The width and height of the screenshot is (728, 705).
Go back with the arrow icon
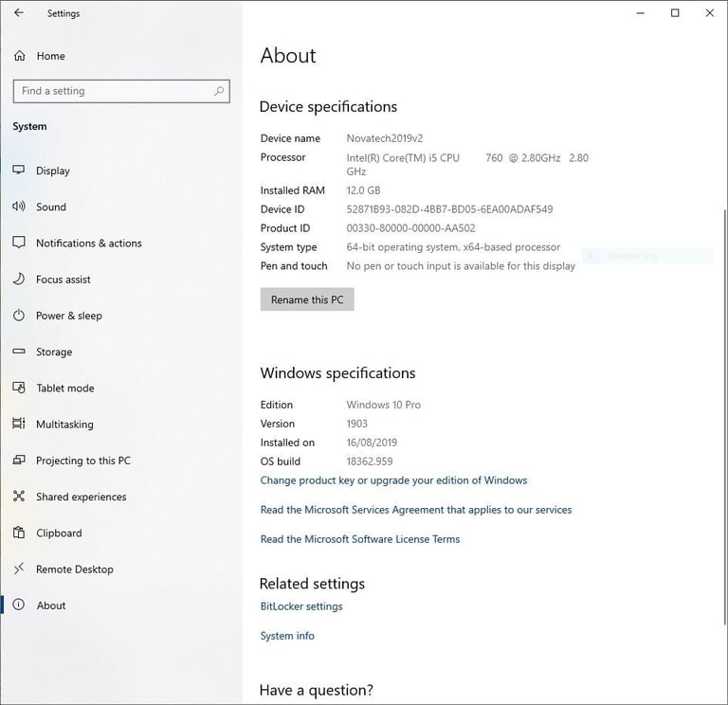(x=19, y=13)
